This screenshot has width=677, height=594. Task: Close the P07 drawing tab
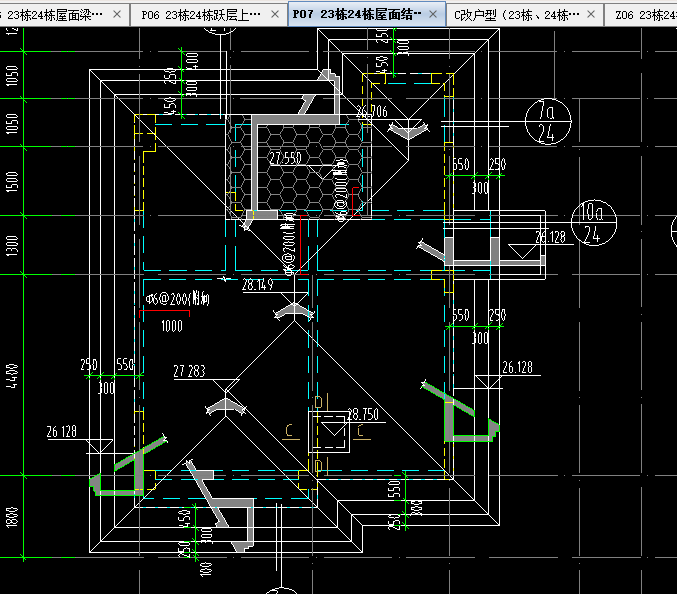(x=434, y=15)
